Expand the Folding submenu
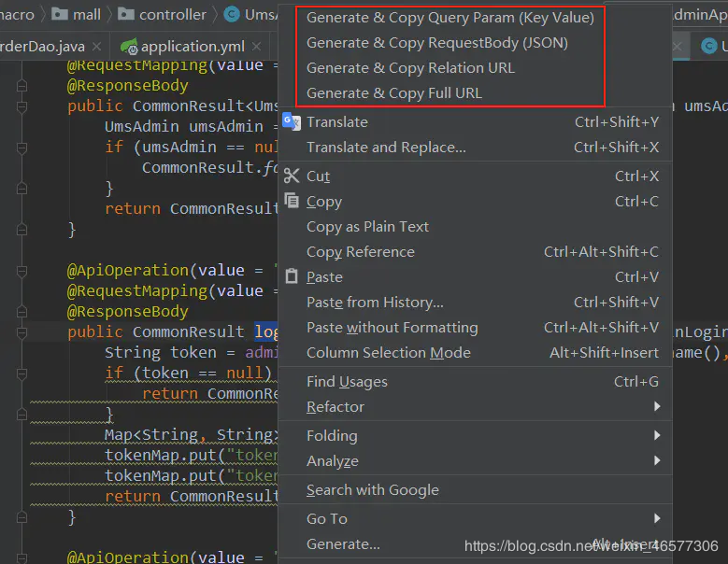728x564 pixels. point(476,435)
